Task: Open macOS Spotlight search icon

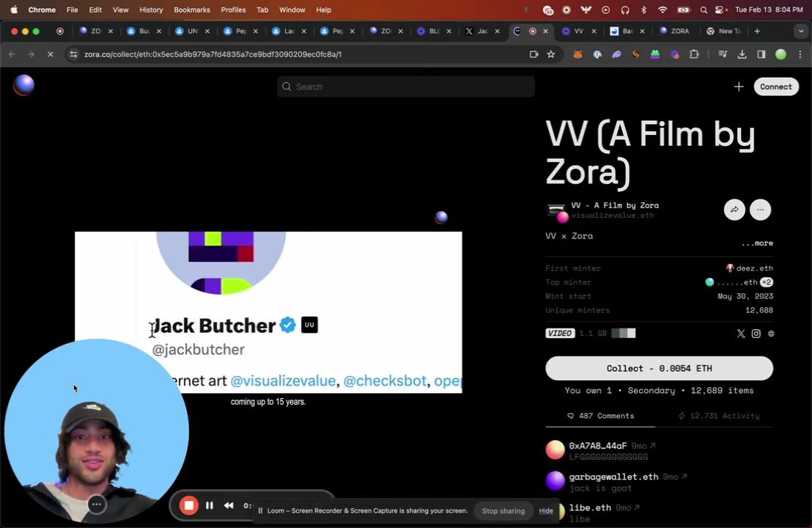Action: pos(704,10)
